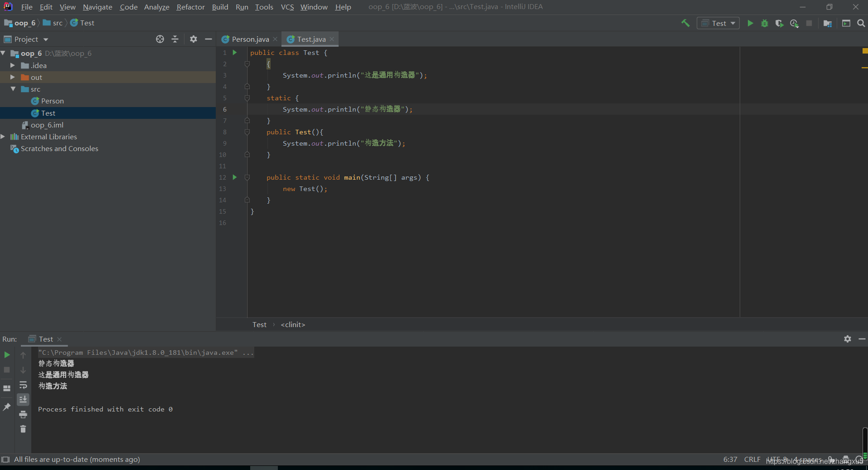Collapse the src folder
The image size is (868, 470).
[x=13, y=89]
